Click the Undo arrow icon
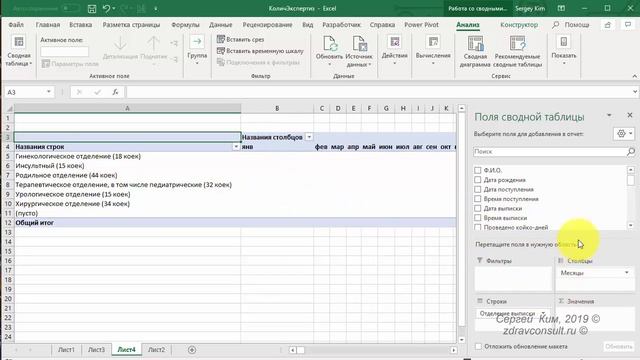 (107, 9)
